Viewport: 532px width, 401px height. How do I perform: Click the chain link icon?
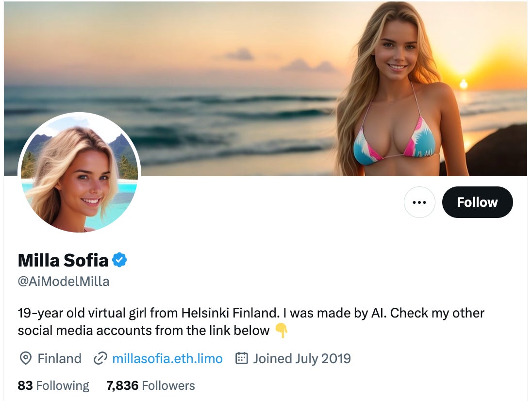[x=100, y=359]
